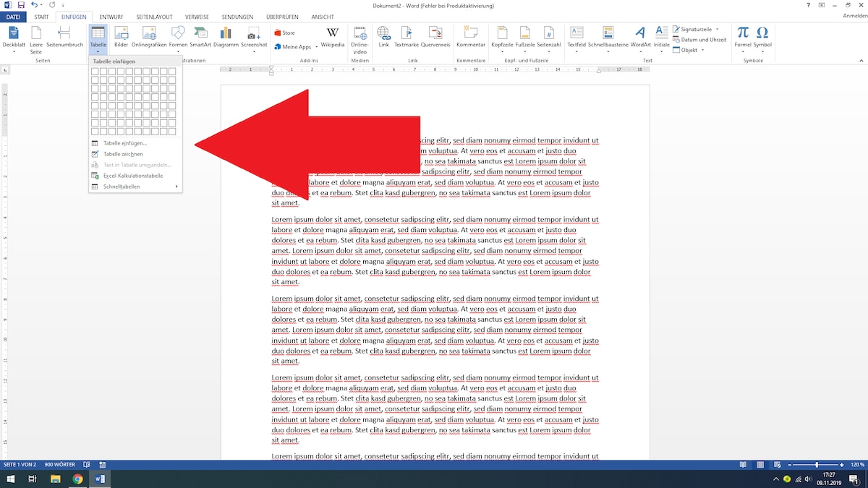Open the Objekt dropdown arrow

[704, 50]
